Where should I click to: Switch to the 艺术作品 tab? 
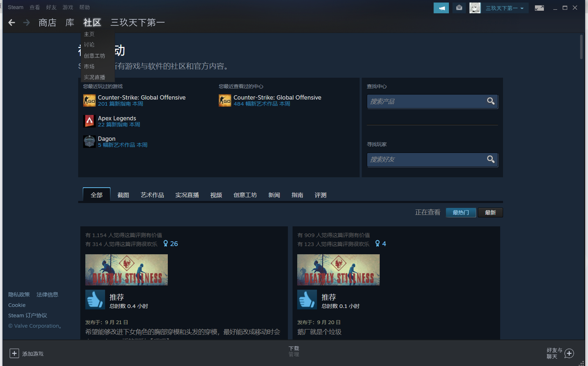tap(152, 195)
